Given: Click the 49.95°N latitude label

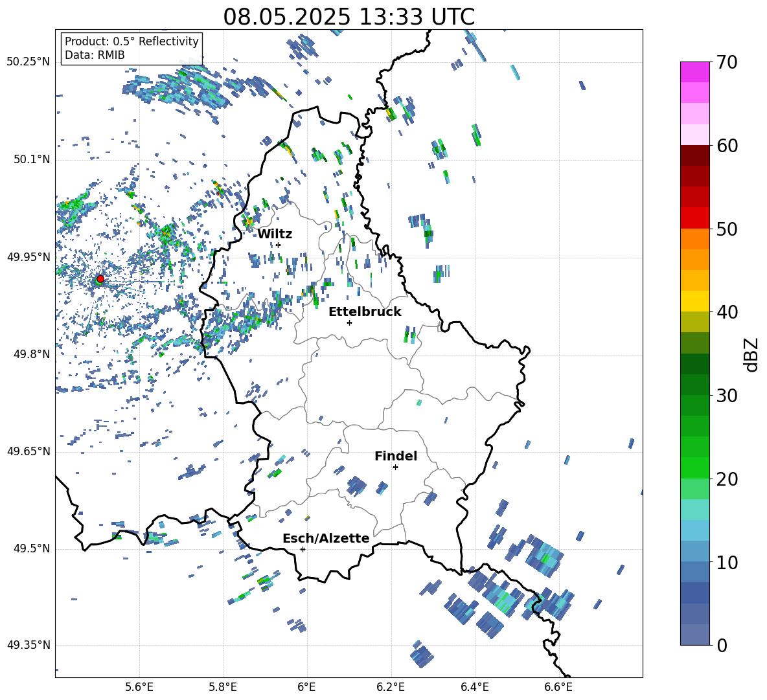Looking at the screenshot, I should point(29,257).
